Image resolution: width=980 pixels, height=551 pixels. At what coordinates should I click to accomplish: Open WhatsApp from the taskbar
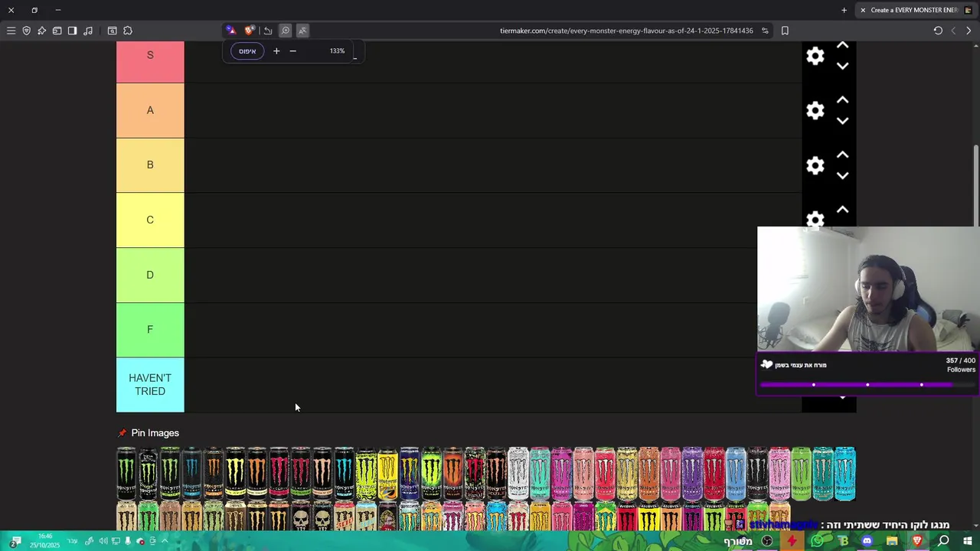click(817, 541)
